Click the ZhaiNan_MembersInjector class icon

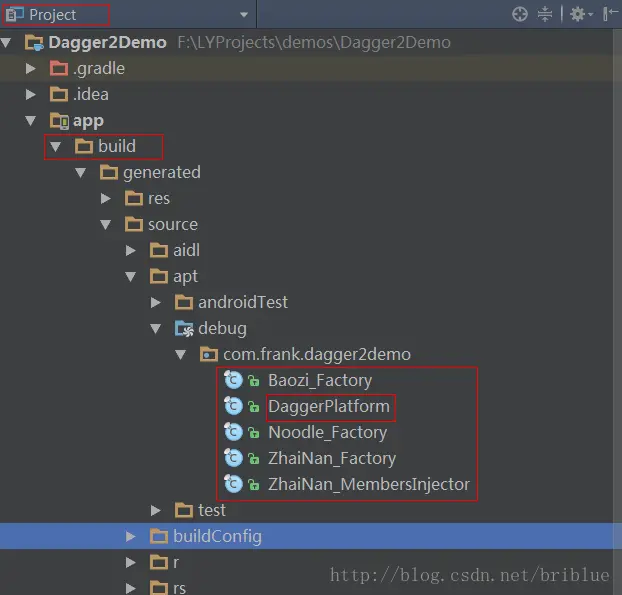pos(233,484)
